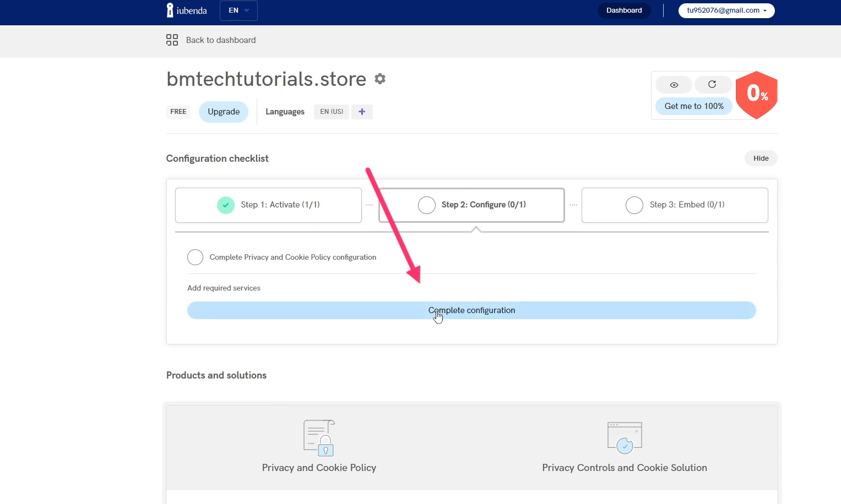The width and height of the screenshot is (841, 504).
Task: Click the iubenda logo
Action: click(x=187, y=10)
